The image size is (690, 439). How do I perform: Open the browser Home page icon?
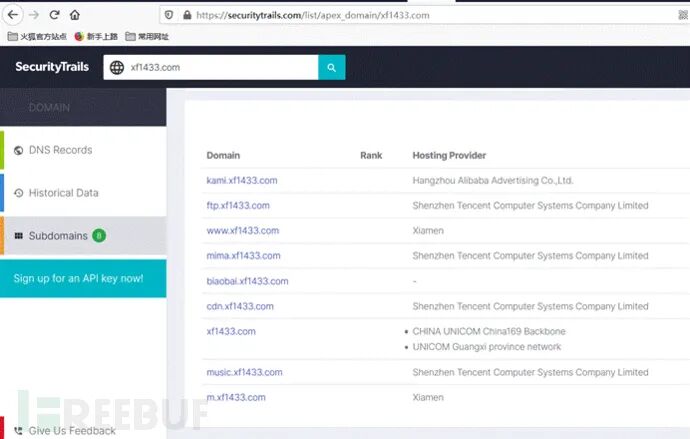[75, 15]
